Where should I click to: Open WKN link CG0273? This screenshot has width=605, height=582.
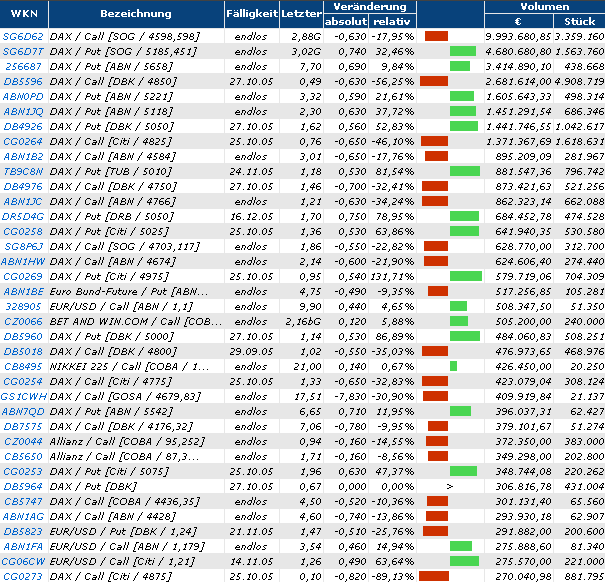(x=23, y=576)
